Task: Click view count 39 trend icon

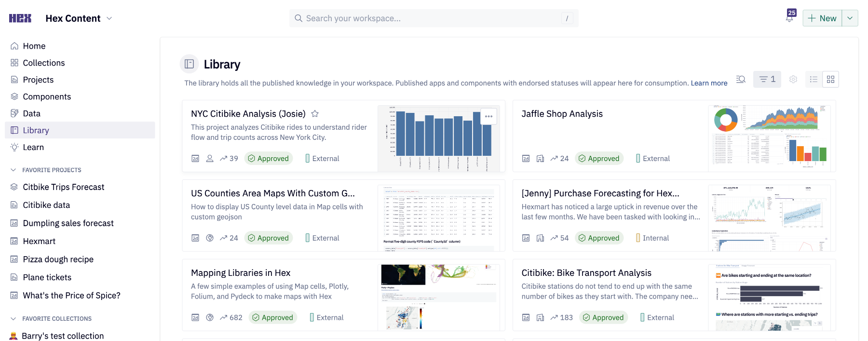Action: point(224,158)
